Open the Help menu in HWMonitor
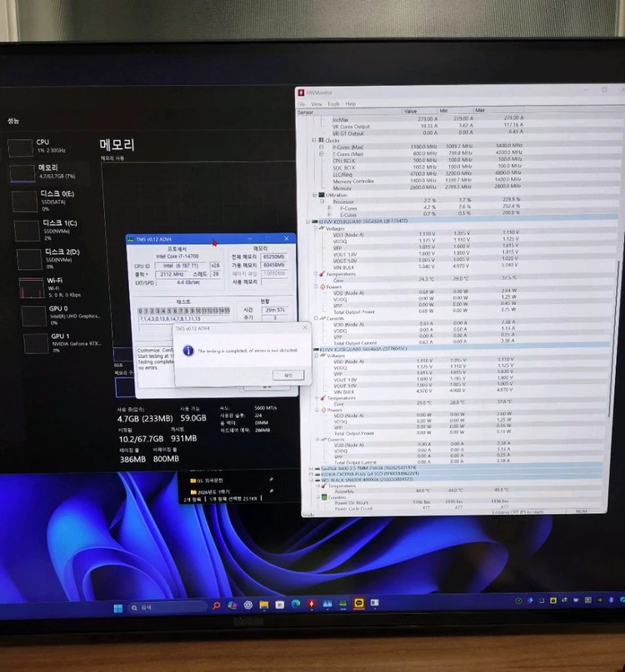The height and width of the screenshot is (672, 625). [x=351, y=104]
